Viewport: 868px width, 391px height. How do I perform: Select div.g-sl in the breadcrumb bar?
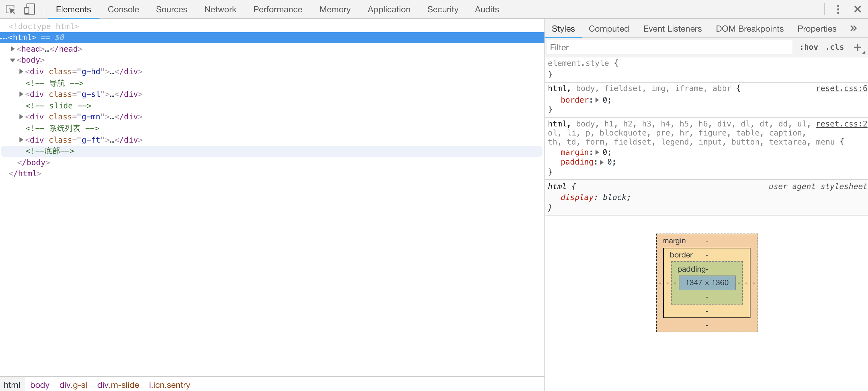click(x=73, y=385)
